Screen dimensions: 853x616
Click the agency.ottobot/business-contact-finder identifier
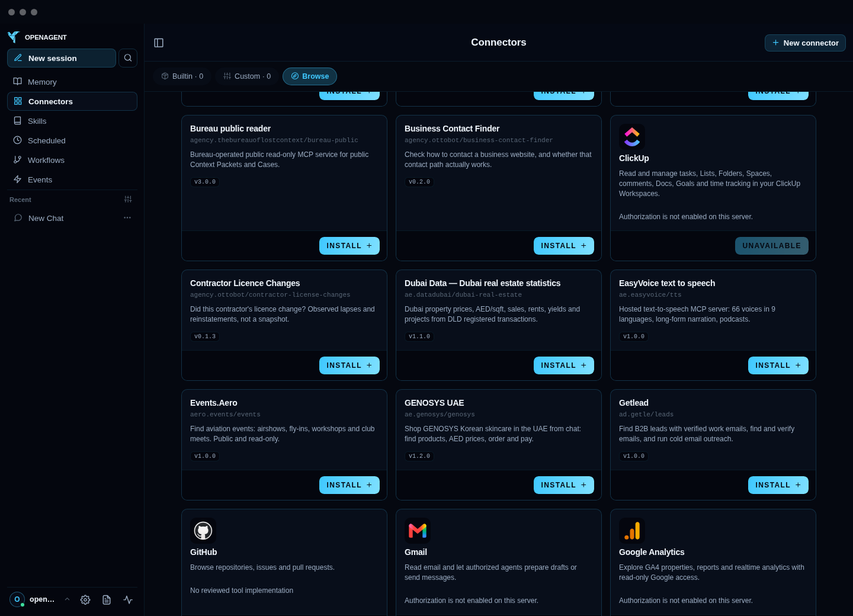pyautogui.click(x=479, y=140)
